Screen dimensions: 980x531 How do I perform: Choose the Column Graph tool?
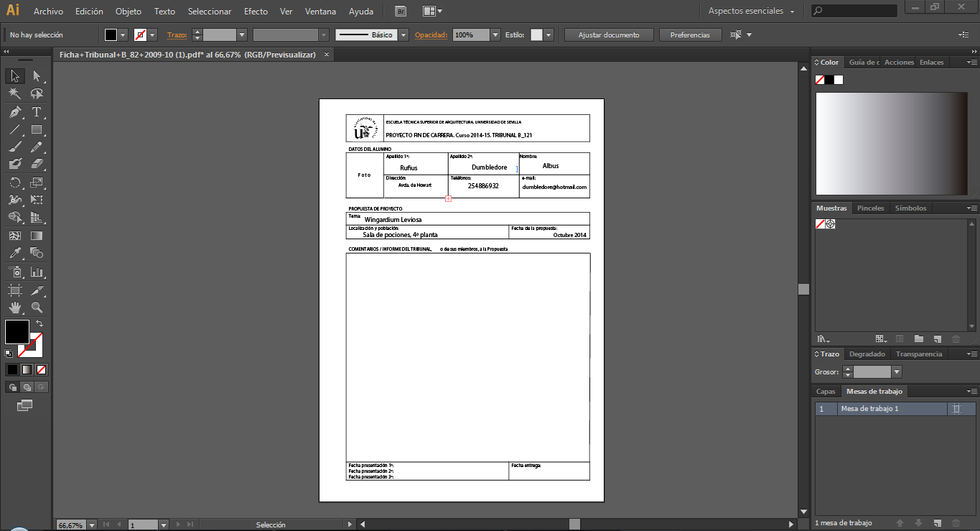(x=37, y=272)
